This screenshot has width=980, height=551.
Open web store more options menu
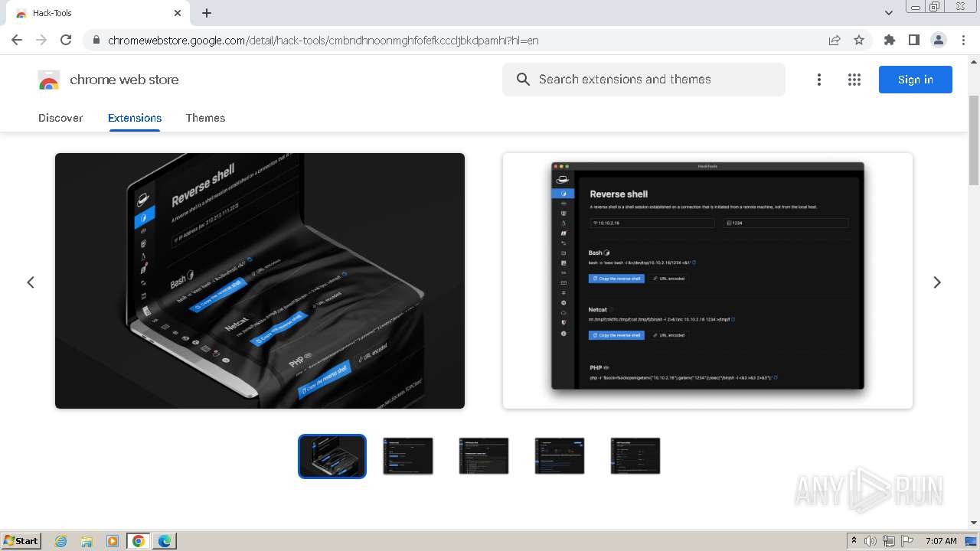pyautogui.click(x=819, y=80)
